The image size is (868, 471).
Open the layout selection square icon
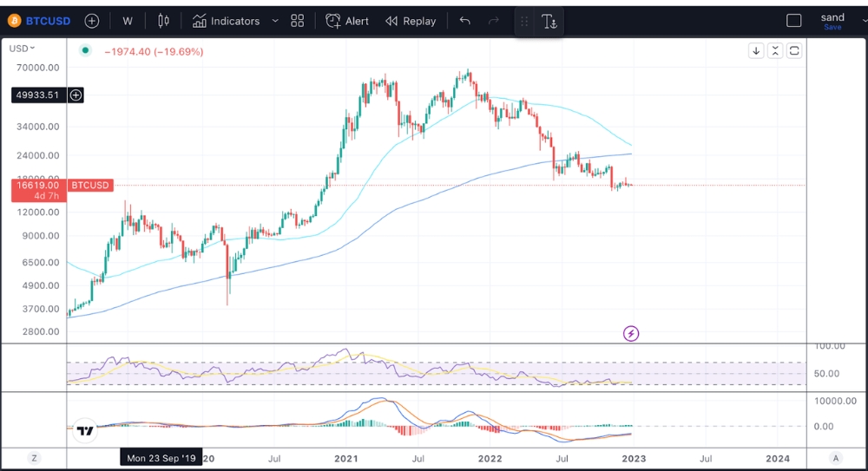[794, 21]
